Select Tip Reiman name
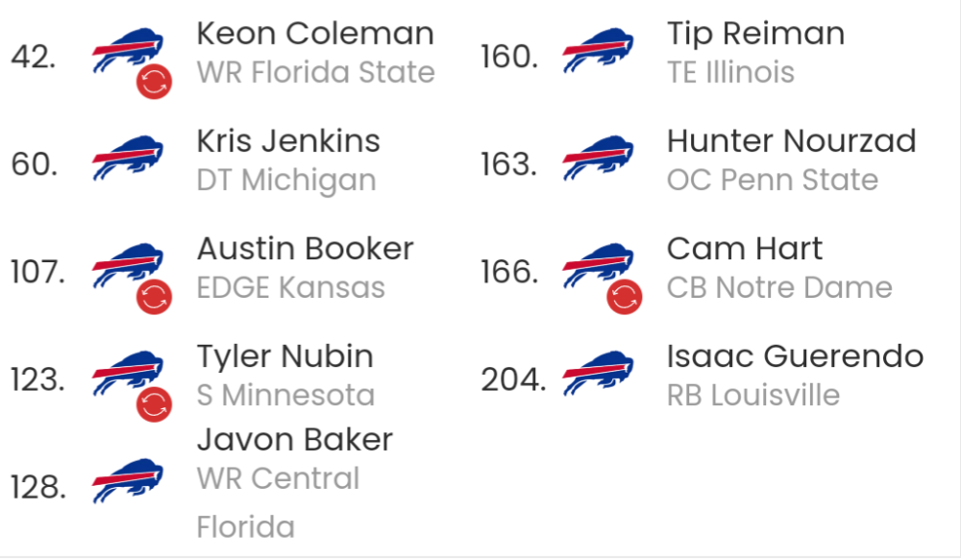 [755, 35]
